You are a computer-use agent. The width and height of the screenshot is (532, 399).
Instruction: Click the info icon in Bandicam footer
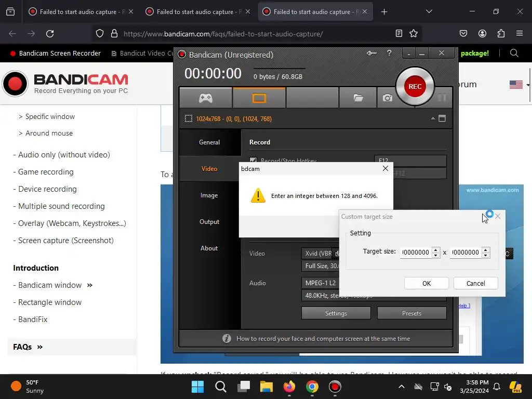(227, 339)
